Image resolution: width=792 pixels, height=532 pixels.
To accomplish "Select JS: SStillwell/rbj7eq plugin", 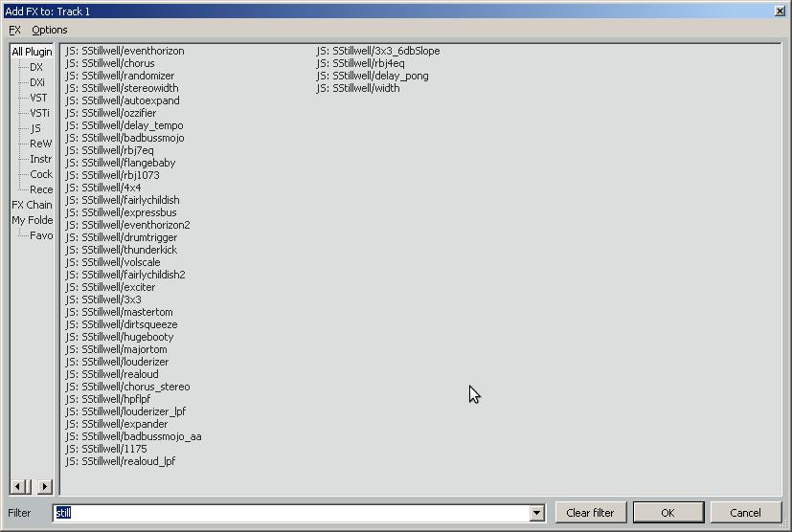I will point(109,150).
